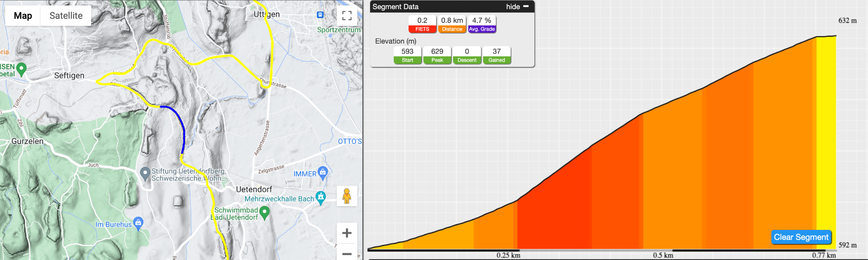Collapse panel using the minus icon
868x260 pixels.
pyautogui.click(x=526, y=6)
